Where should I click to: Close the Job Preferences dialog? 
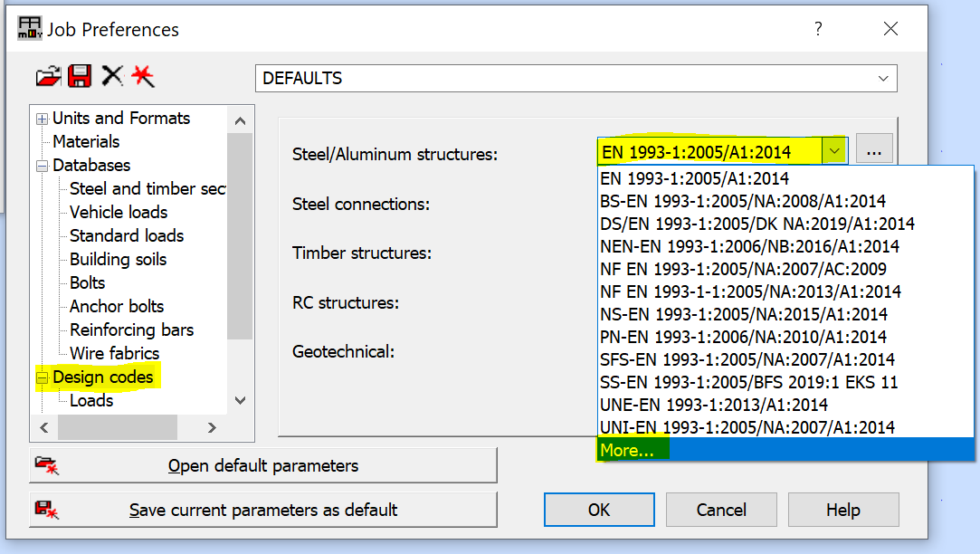coord(890,29)
